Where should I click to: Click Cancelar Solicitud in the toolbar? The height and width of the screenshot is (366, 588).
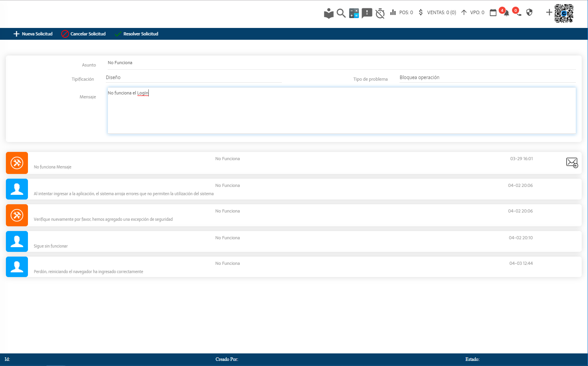83,34
